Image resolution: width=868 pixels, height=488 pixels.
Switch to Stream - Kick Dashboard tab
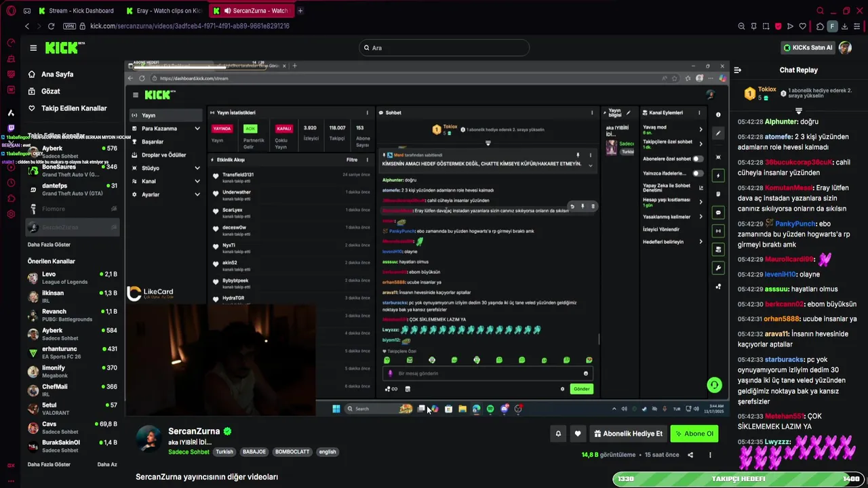point(77,11)
